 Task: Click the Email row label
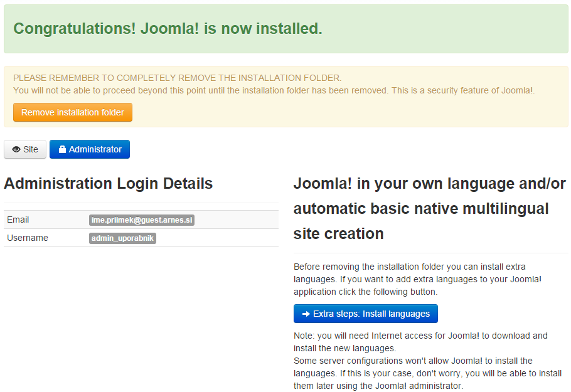pos(18,220)
